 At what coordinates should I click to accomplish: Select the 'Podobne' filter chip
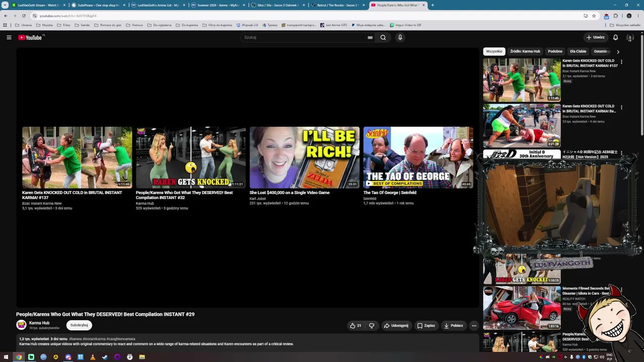point(555,51)
